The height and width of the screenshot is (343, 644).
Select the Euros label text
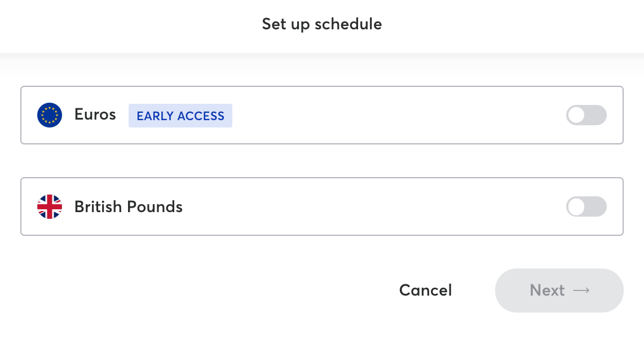point(95,115)
